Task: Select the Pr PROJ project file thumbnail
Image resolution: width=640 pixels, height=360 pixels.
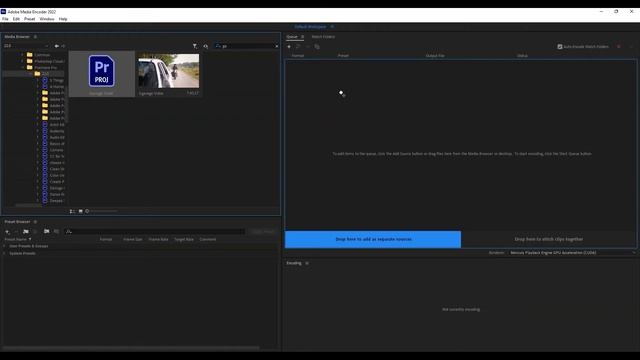Action: 102,74
